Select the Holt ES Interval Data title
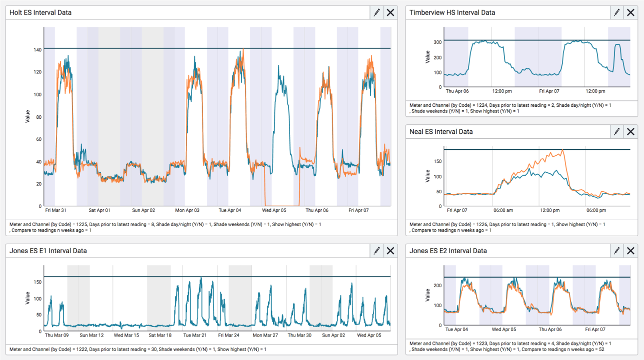Viewport: 644px width, 360px height. (x=40, y=12)
